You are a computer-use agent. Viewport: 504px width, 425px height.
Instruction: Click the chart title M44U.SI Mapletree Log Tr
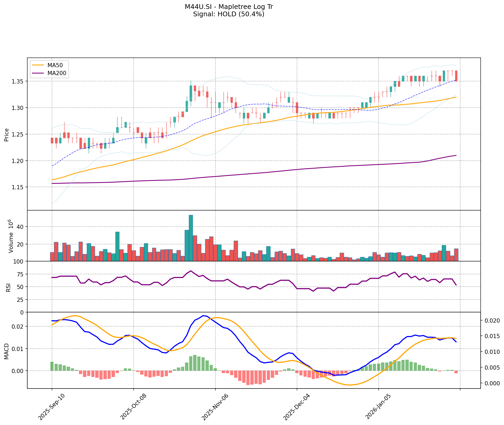click(x=229, y=7)
